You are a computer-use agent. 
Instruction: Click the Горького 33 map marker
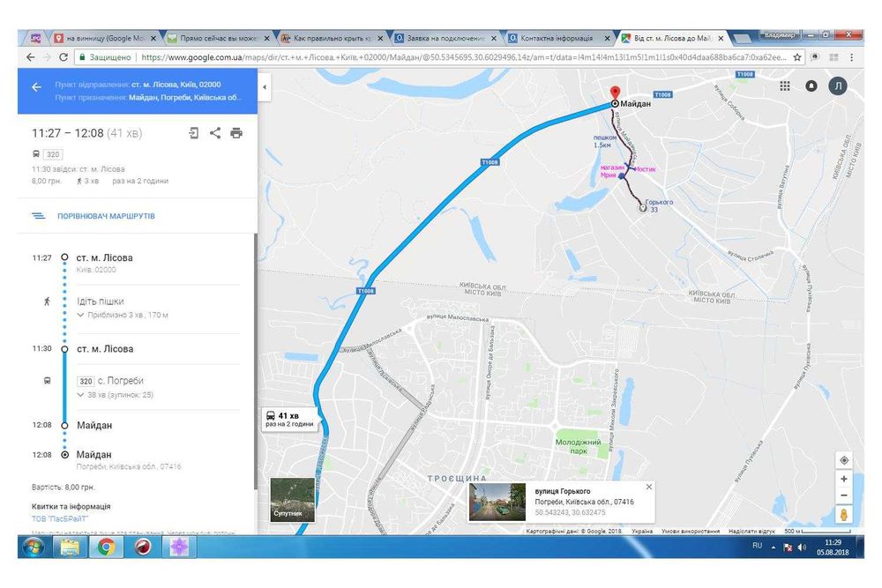[x=642, y=208]
